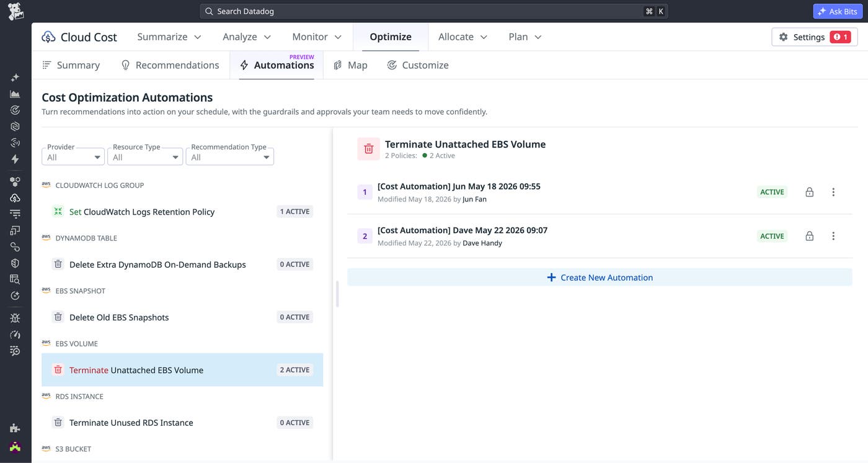The image size is (868, 463).
Task: Click the lightning bolt sidebar icon
Action: click(x=15, y=159)
